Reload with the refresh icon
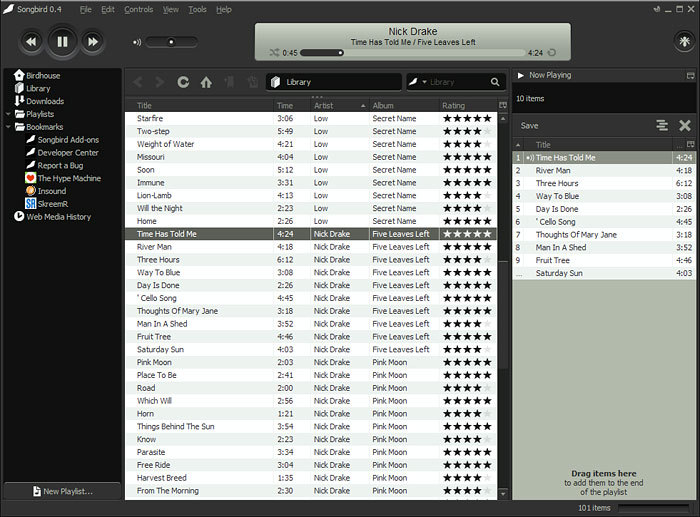Image resolution: width=700 pixels, height=517 pixels. pos(183,82)
